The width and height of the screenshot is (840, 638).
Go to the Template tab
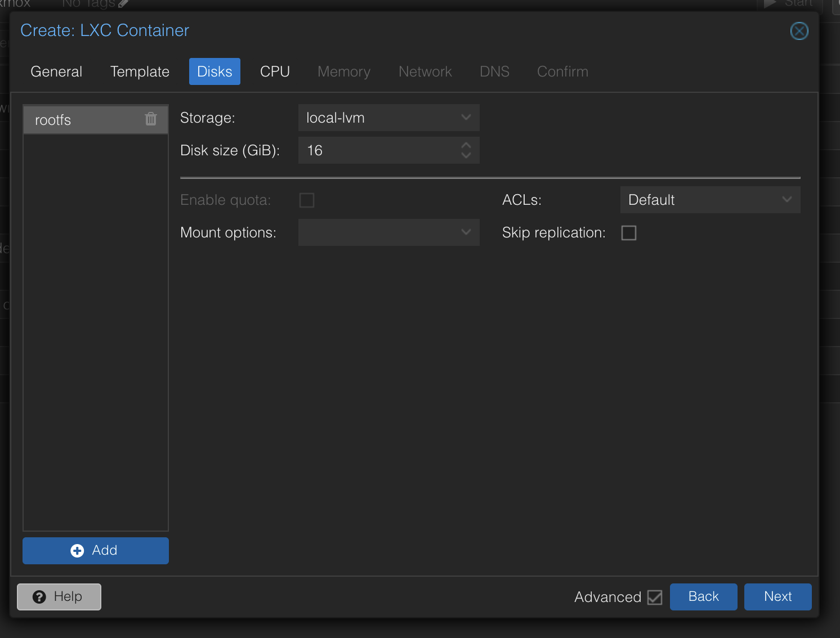coord(140,71)
